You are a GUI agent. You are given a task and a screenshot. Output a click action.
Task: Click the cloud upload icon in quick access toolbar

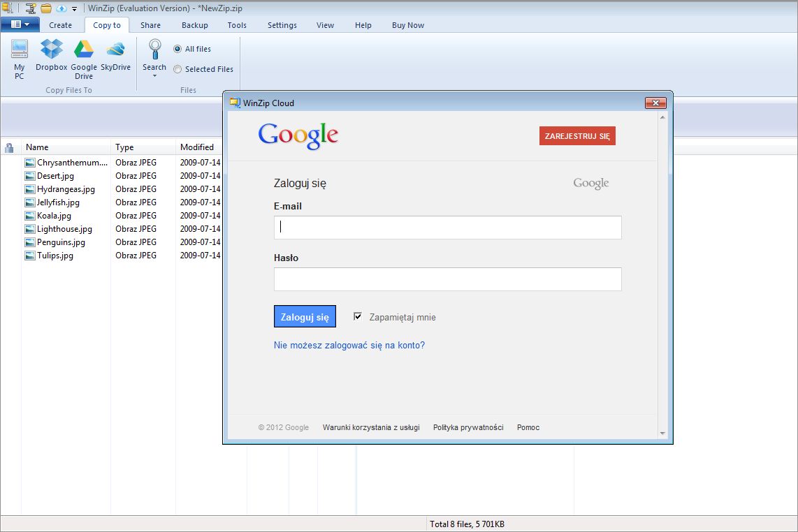[61, 8]
